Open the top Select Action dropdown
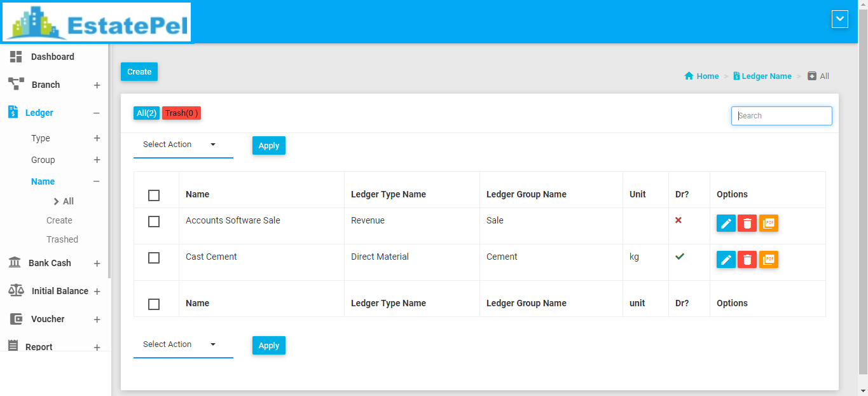 click(x=183, y=145)
